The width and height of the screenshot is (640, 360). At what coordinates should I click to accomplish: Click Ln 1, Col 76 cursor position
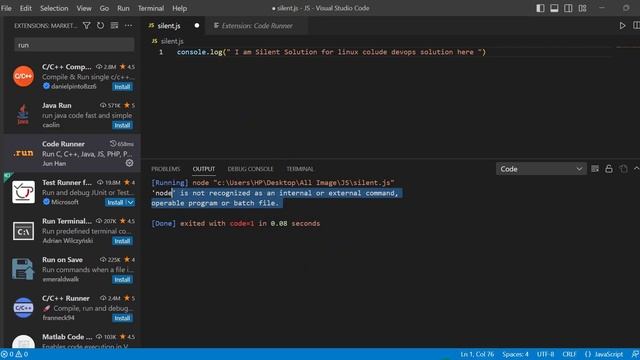[x=477, y=354]
